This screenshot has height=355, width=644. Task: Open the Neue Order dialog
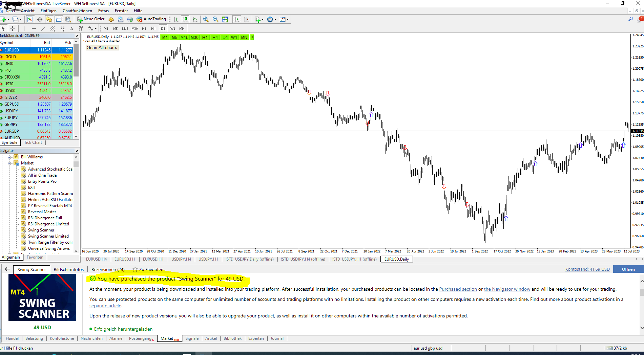91,19
